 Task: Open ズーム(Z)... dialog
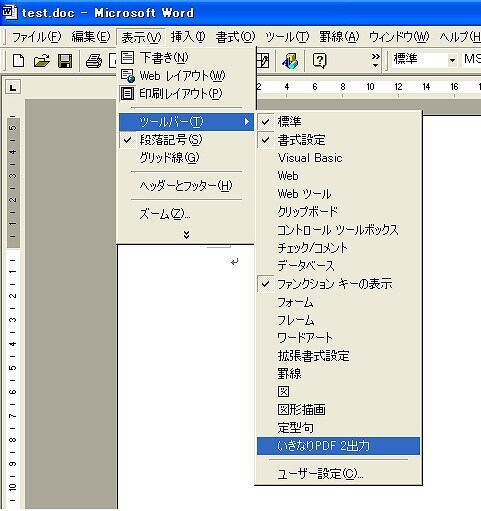(186, 214)
